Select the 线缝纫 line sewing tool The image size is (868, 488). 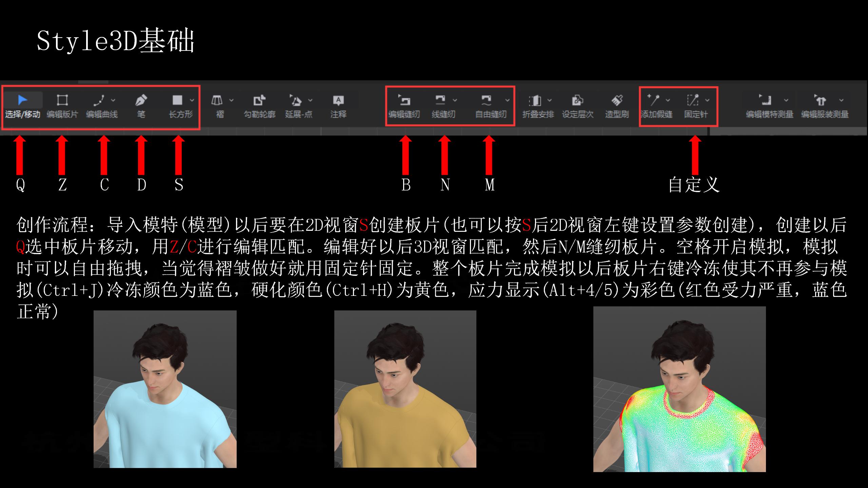click(443, 106)
